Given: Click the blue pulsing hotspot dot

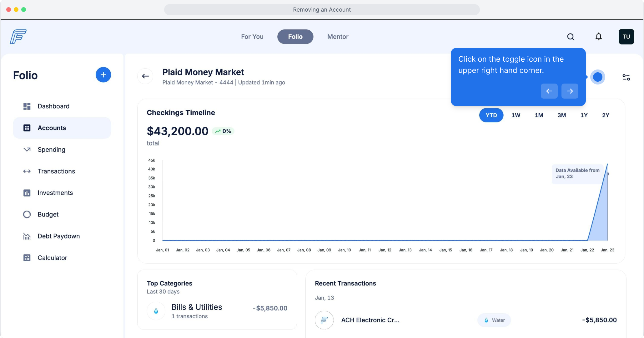Looking at the screenshot, I should (x=597, y=77).
